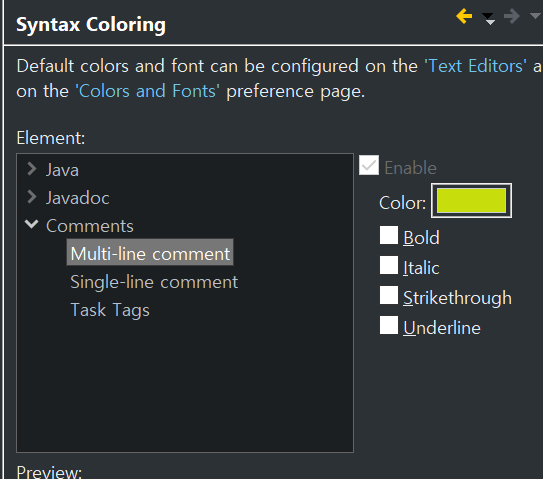Open the 'Colors and Fonts' preference link
Screen dimensions: 543x479
[x=148, y=91]
